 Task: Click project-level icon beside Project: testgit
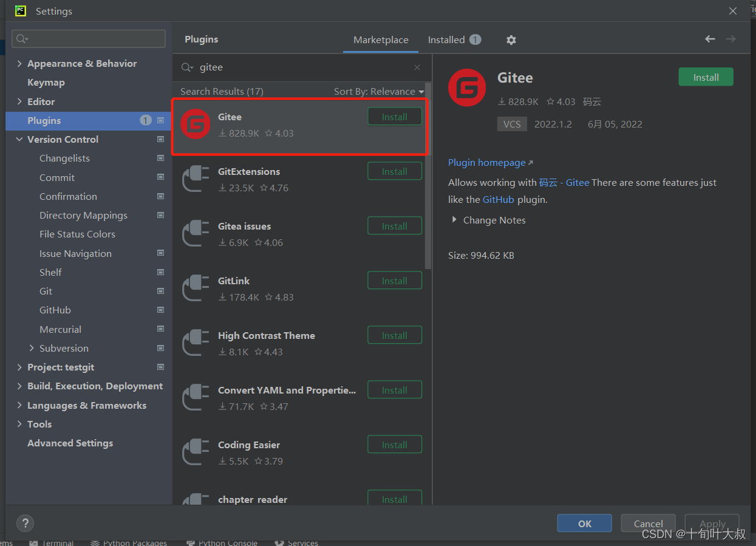(160, 367)
